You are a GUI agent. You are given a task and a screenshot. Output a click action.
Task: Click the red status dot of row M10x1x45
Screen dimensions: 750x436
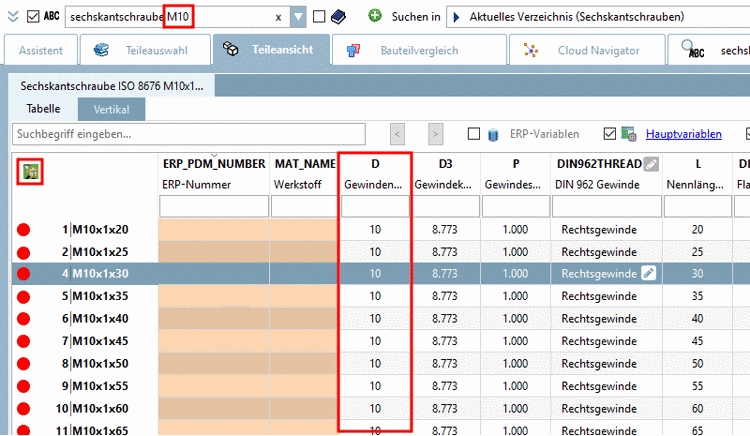[23, 341]
